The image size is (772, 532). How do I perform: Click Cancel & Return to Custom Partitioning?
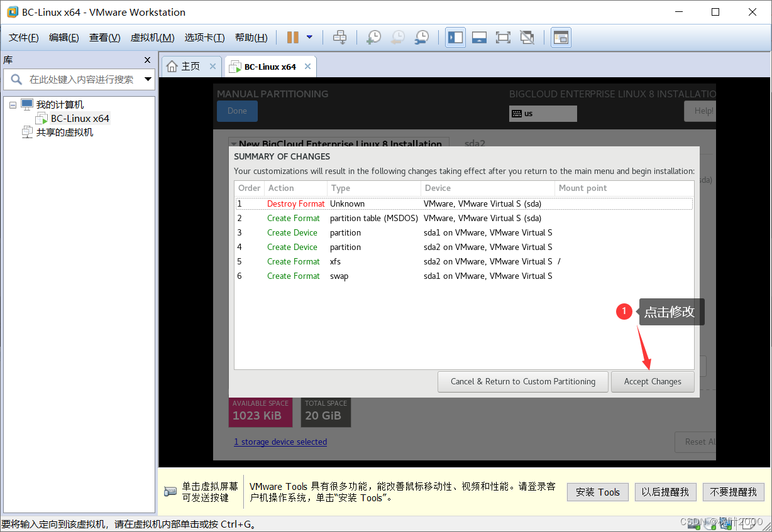[523, 381]
